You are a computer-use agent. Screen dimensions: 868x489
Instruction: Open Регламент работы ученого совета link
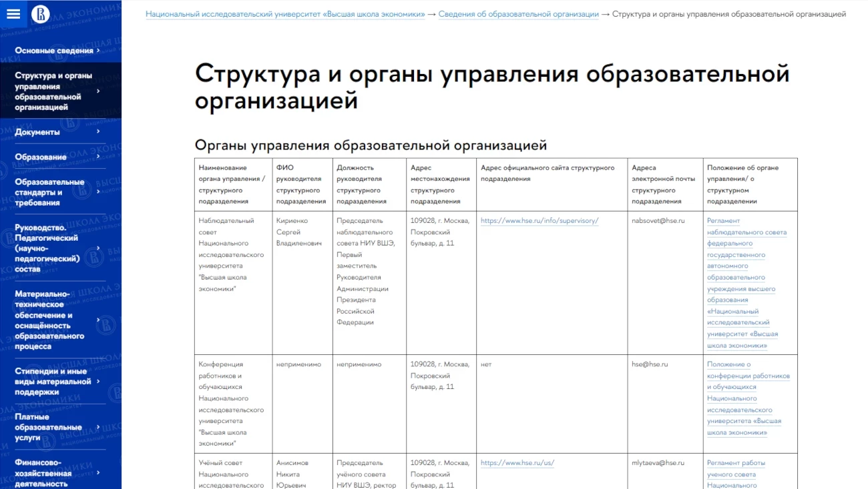click(736, 474)
